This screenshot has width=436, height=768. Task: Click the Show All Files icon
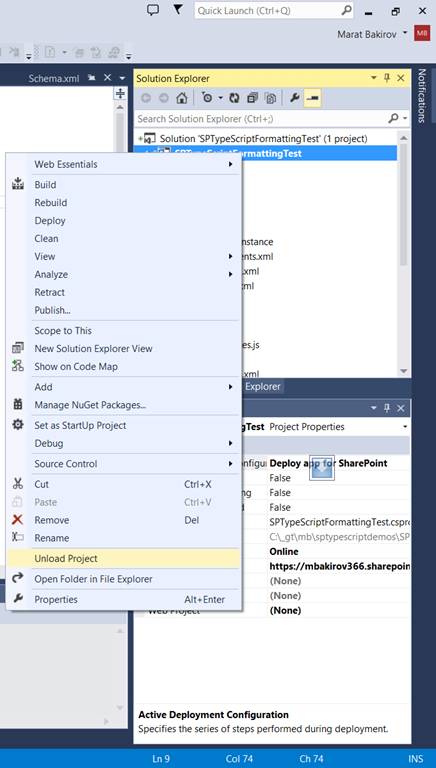(270, 98)
